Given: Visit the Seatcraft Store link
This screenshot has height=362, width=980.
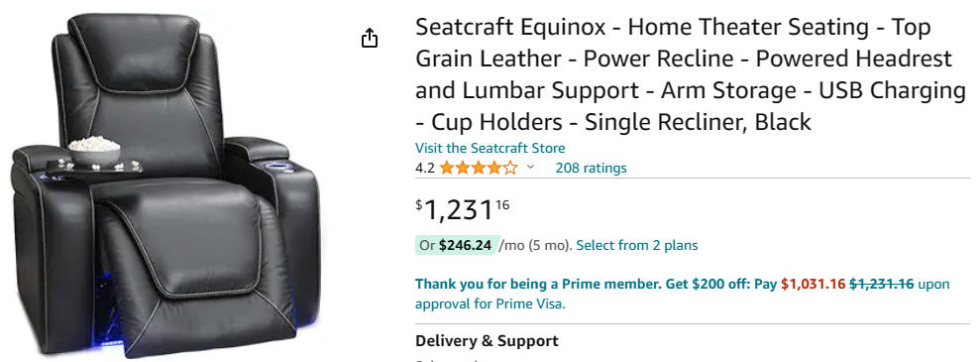Looking at the screenshot, I should pyautogui.click(x=490, y=148).
